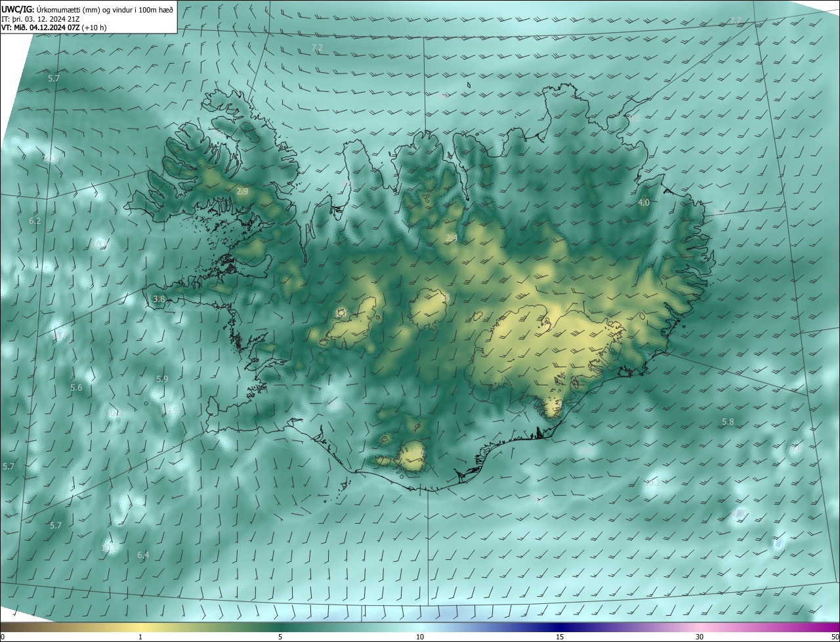Click the 'VT: Mið. 04.12.2024 07Z (+10 h)' line
840x642 pixels.
pyautogui.click(x=54, y=28)
